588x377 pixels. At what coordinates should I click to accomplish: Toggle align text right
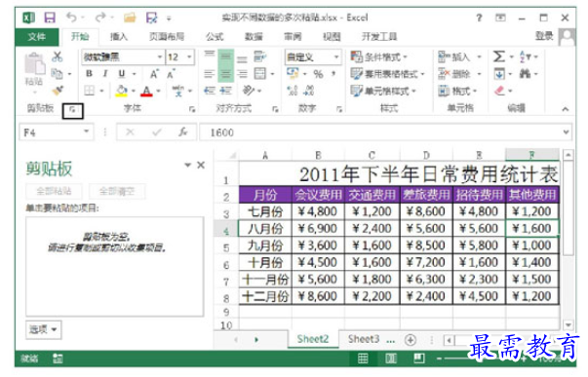tap(243, 74)
